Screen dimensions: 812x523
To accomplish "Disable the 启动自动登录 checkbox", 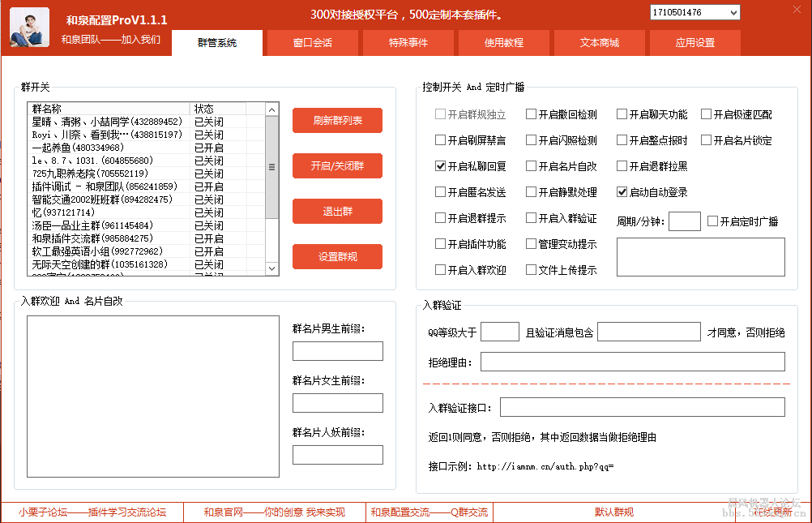I will coord(622,192).
